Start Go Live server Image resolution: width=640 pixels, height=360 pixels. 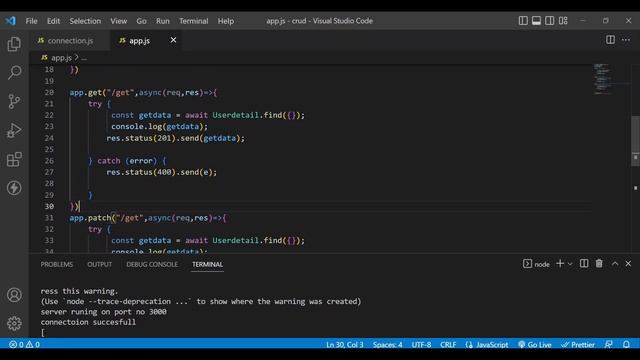click(535, 344)
